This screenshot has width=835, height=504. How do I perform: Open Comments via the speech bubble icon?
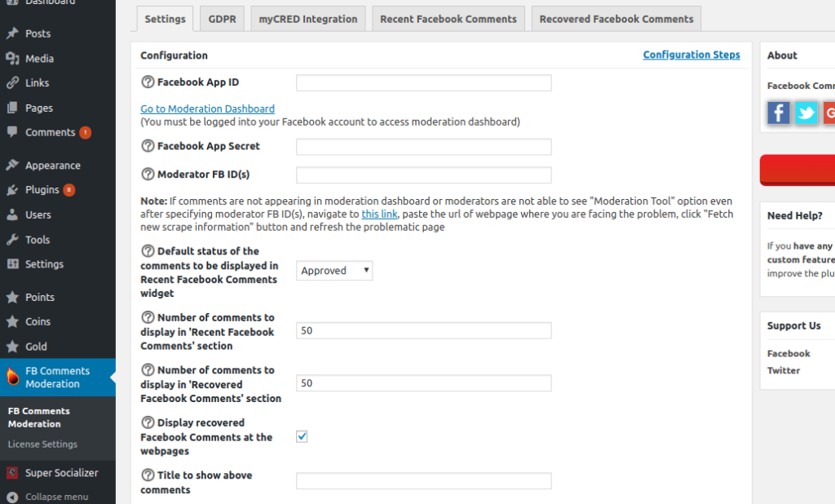pos(11,132)
